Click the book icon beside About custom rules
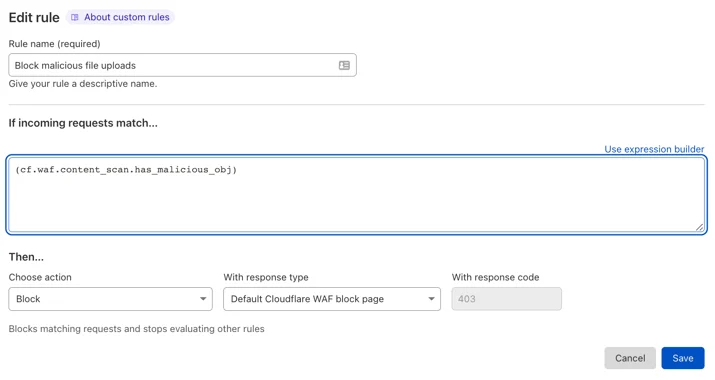715x380 pixels. 75,17
